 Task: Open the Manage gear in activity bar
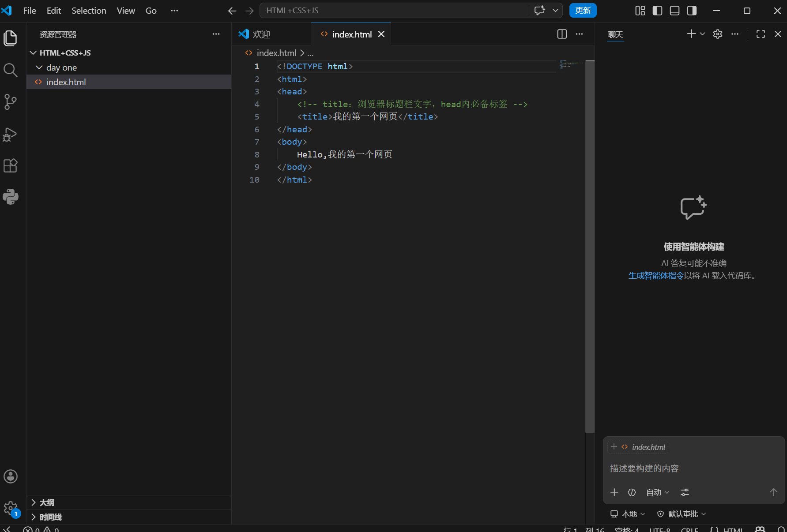[11, 509]
